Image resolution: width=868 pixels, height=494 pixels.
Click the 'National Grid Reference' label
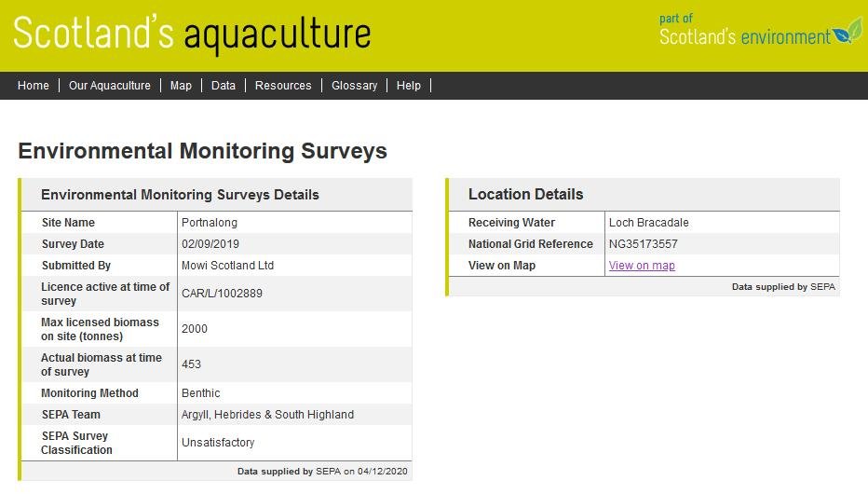(530, 244)
